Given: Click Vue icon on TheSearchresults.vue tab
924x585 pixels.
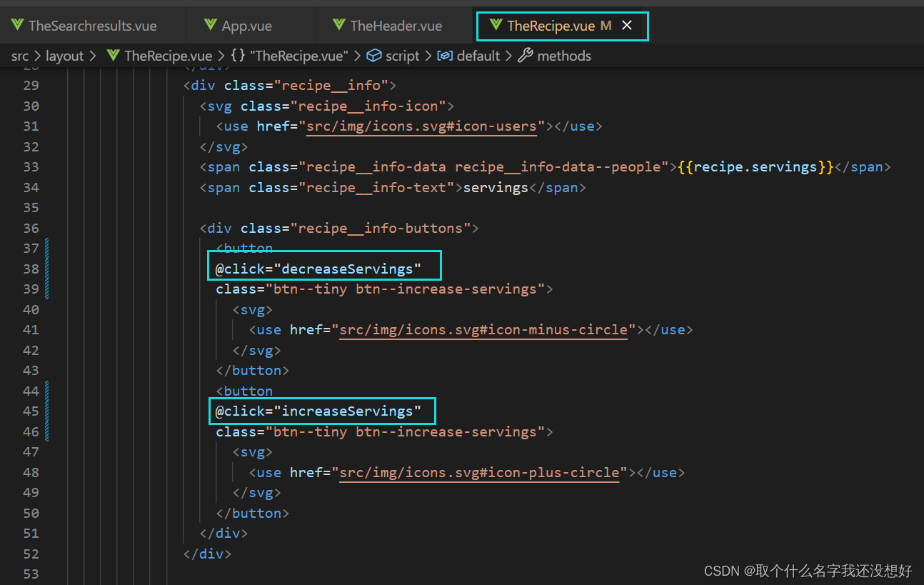Looking at the screenshot, I should [x=17, y=26].
